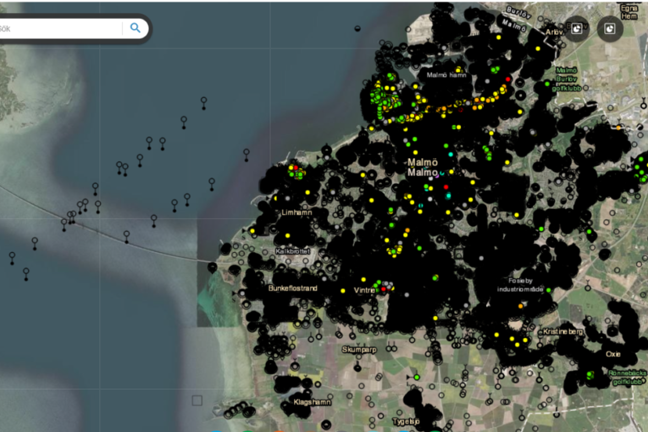Select the northernmost pin of the sea pin cluster
The width and height of the screenshot is (648, 432).
point(204,103)
